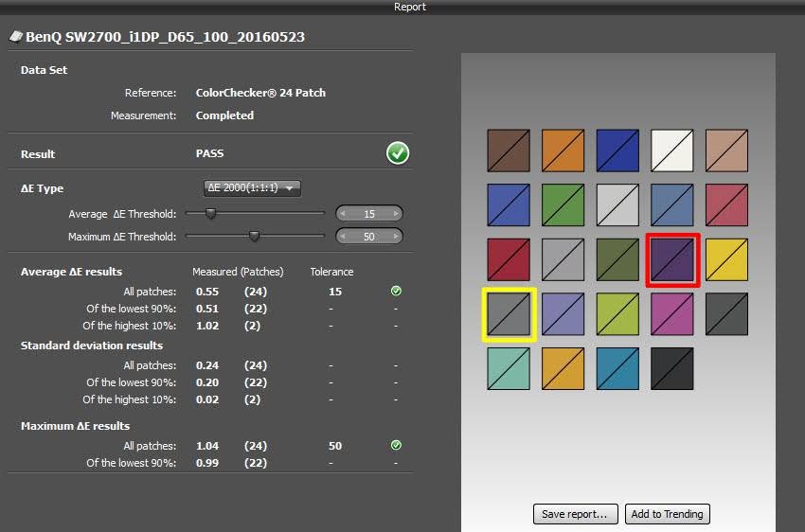This screenshot has height=532, width=805.
Task: Select the lavender blue patch in fourth row
Action: click(563, 314)
